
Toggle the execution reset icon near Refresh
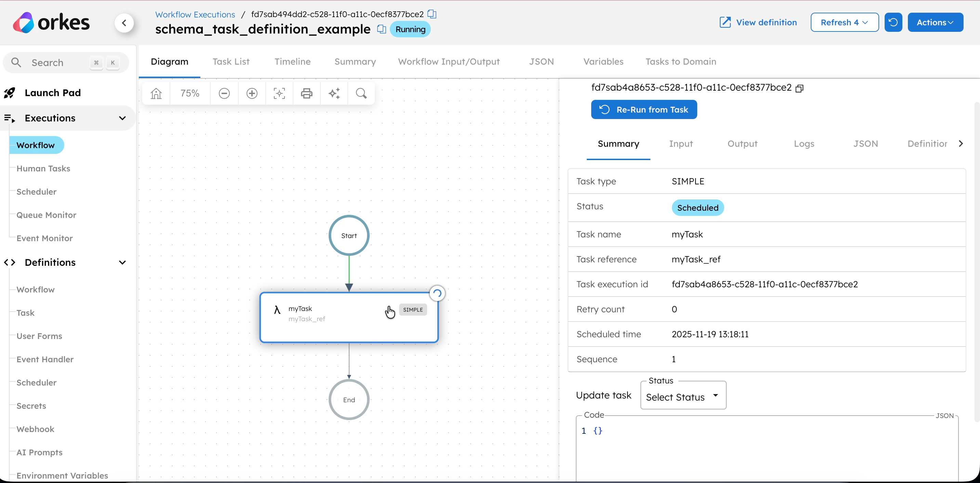893,22
